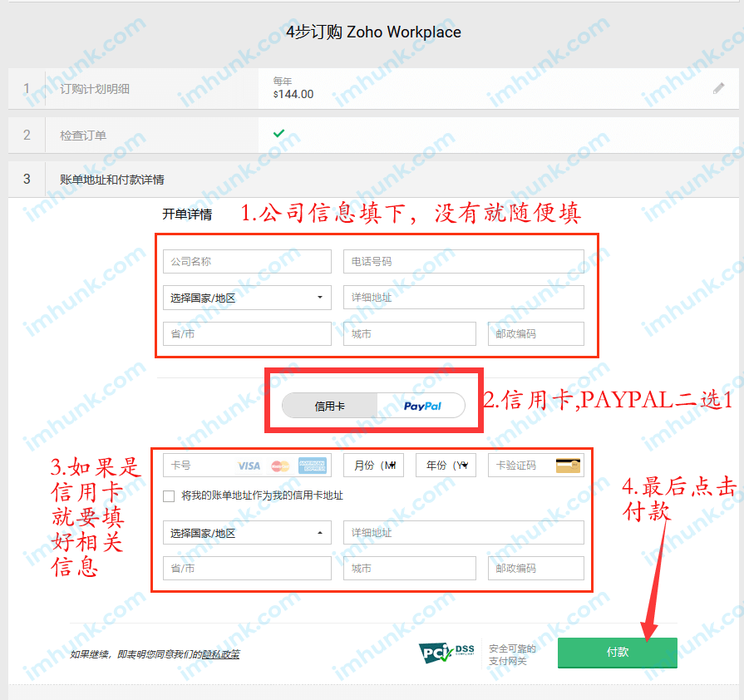Open the 年份 expiry year dropdown
Screen dimensions: 744x700
click(x=446, y=465)
